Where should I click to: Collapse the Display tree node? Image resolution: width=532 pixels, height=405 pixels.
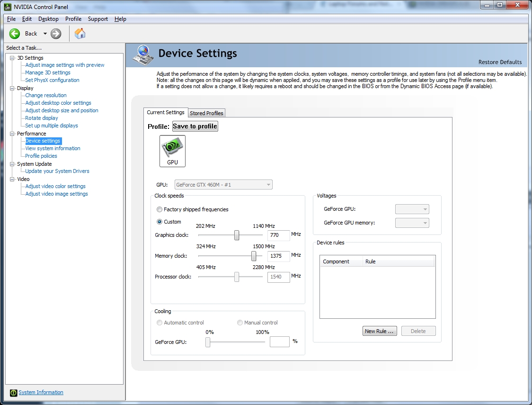point(12,88)
